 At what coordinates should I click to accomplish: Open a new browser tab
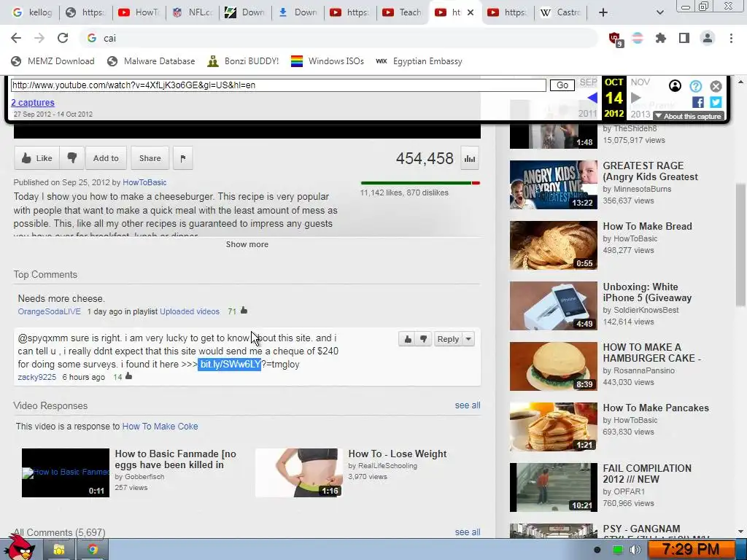(603, 12)
